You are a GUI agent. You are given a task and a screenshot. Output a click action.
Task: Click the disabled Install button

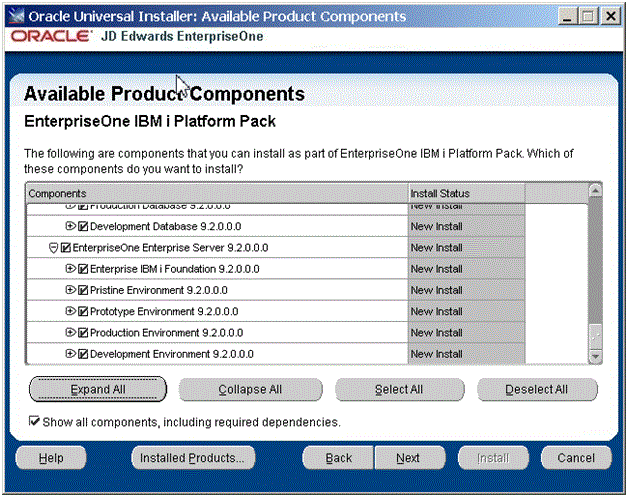493,458
